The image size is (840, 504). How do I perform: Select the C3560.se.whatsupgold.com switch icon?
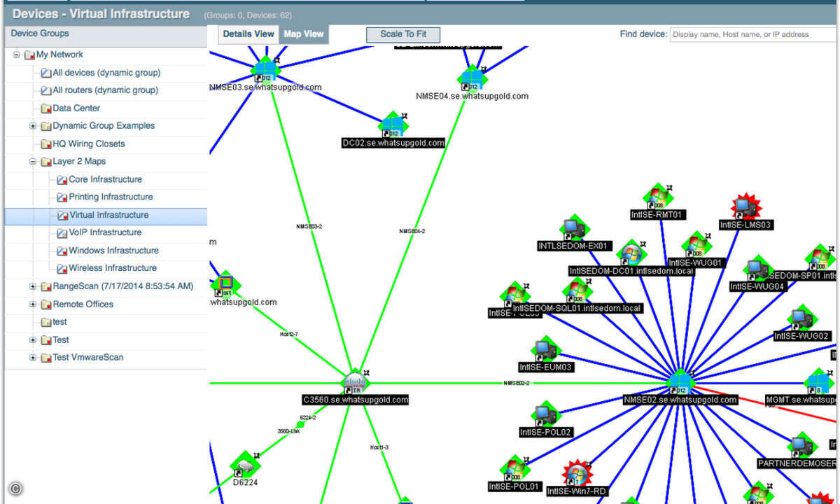click(x=355, y=382)
